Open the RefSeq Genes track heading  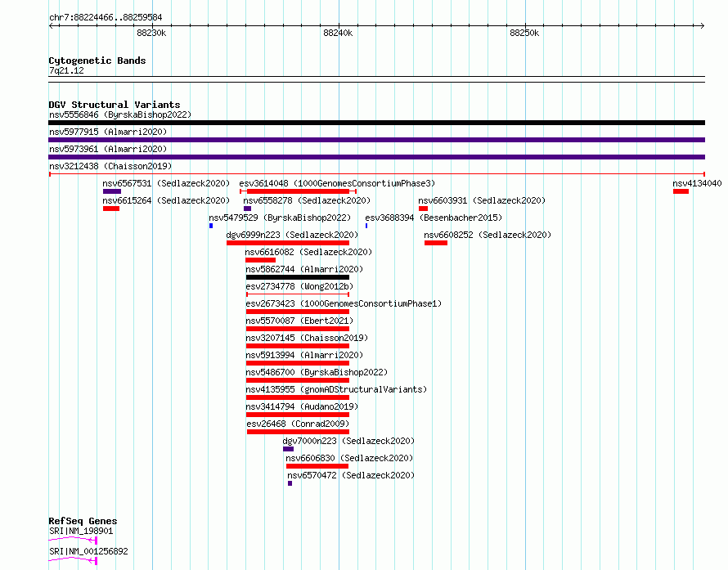(83, 521)
